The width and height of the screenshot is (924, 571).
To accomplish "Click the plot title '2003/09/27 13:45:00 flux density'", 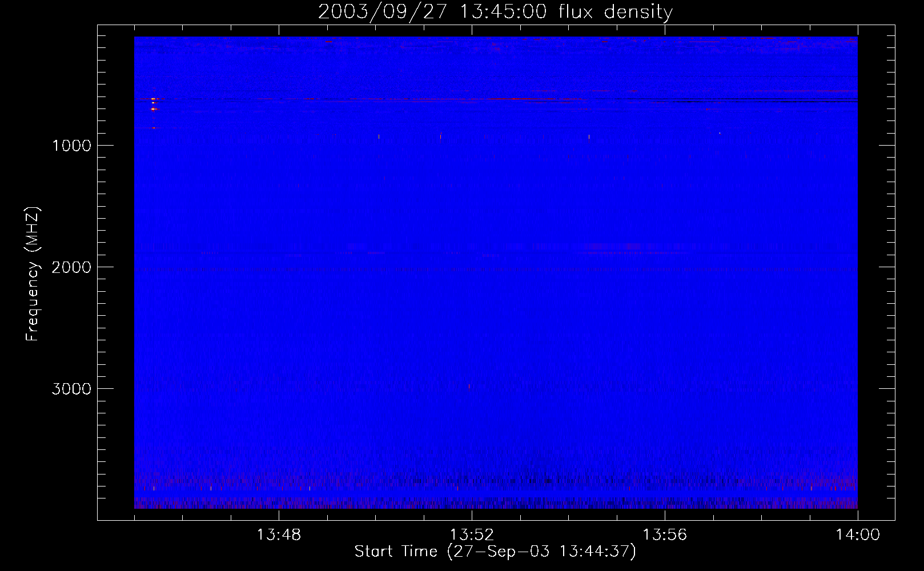I will pyautogui.click(x=495, y=12).
